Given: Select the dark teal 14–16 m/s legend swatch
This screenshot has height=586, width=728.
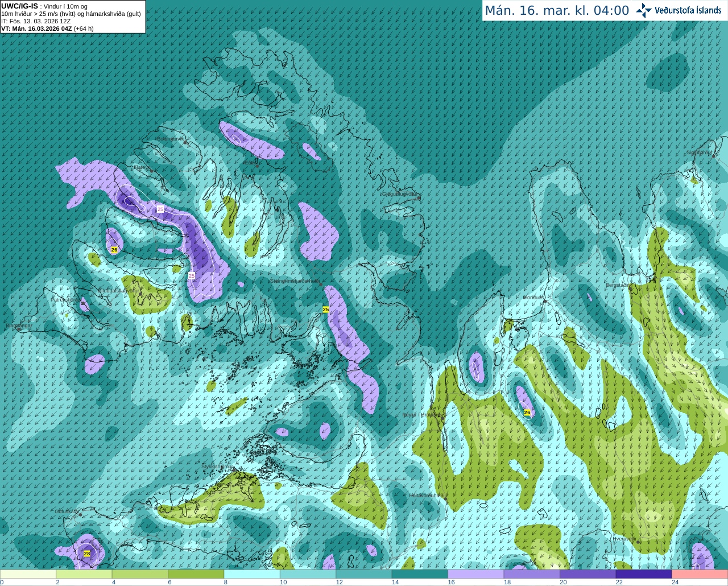Looking at the screenshot, I should tap(420, 574).
